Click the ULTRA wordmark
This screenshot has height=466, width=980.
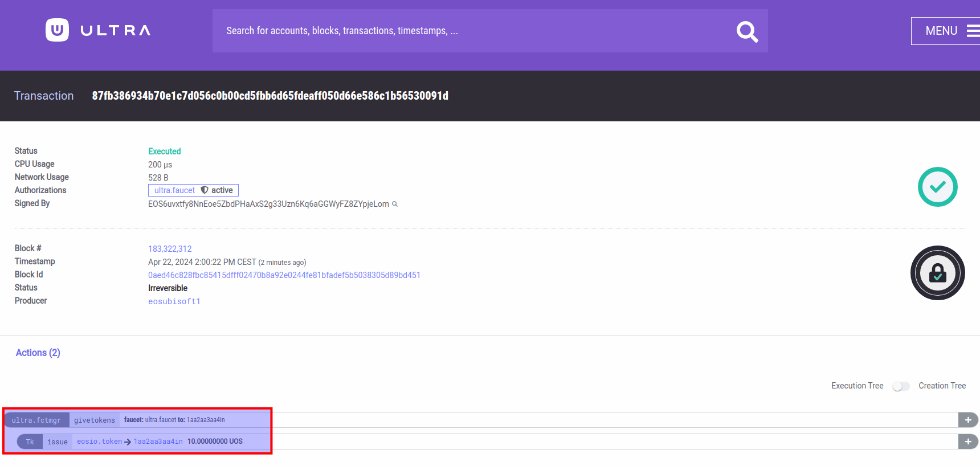pos(116,31)
